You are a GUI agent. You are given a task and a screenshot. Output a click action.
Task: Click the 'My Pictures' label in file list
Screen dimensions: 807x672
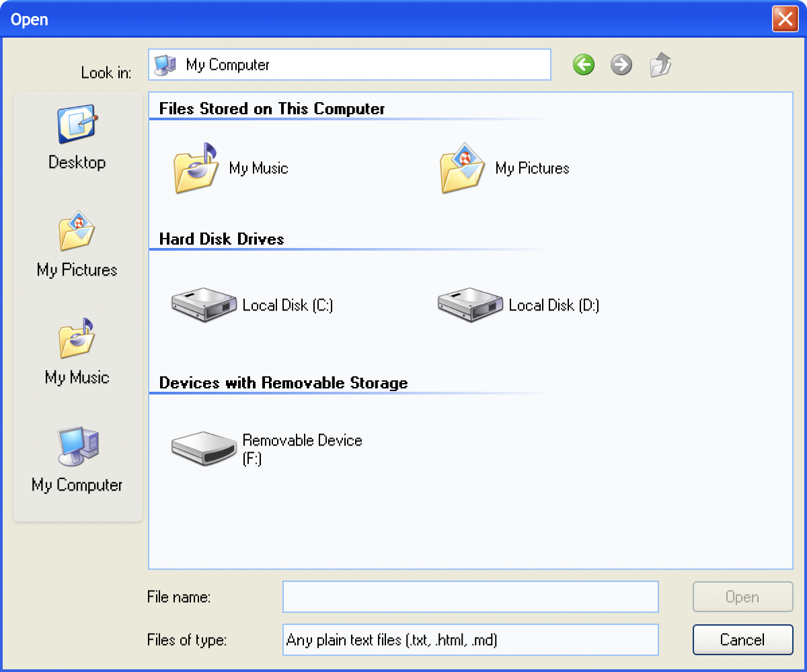tap(532, 168)
